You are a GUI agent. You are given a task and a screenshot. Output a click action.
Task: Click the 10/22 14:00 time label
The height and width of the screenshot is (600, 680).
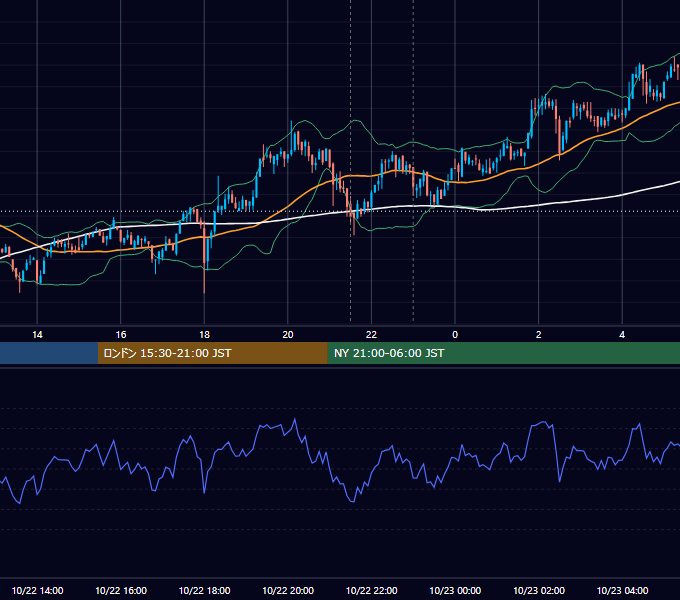click(37, 590)
